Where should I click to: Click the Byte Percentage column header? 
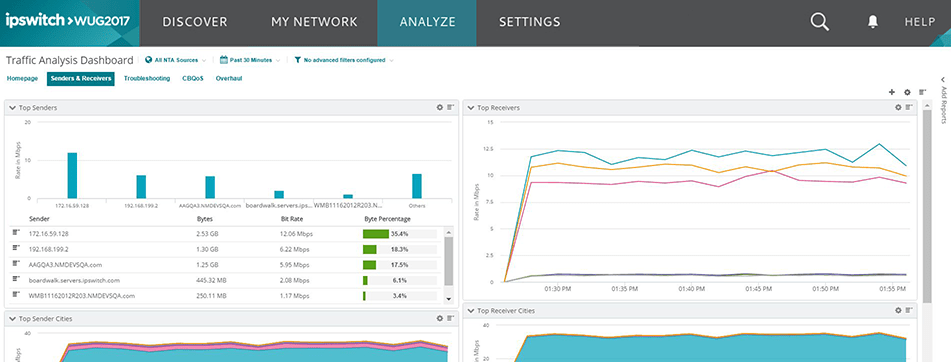387,218
